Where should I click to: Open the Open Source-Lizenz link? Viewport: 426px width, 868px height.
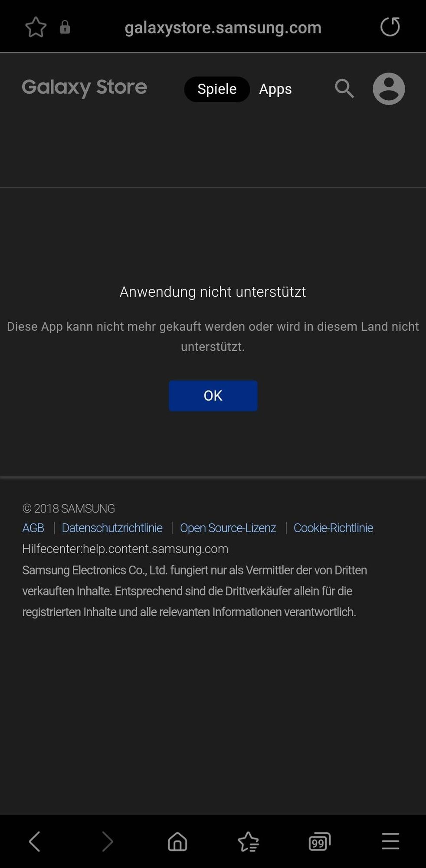[x=228, y=528]
